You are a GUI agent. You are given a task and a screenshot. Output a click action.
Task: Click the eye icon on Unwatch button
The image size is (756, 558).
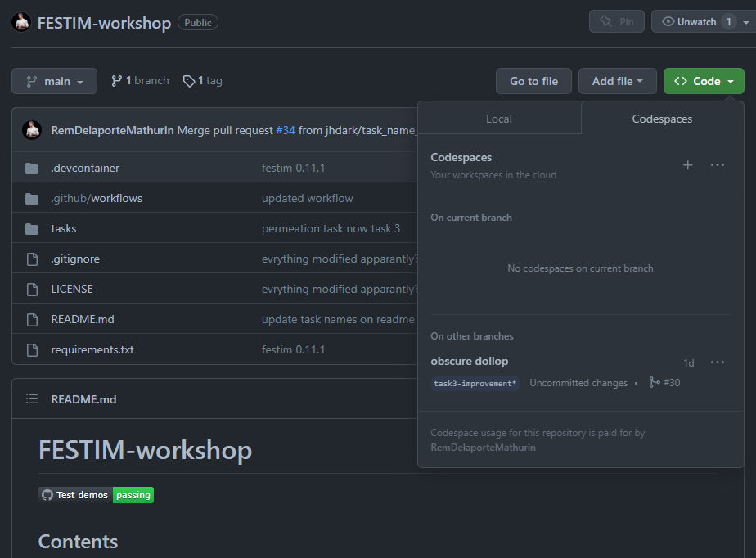click(x=668, y=22)
